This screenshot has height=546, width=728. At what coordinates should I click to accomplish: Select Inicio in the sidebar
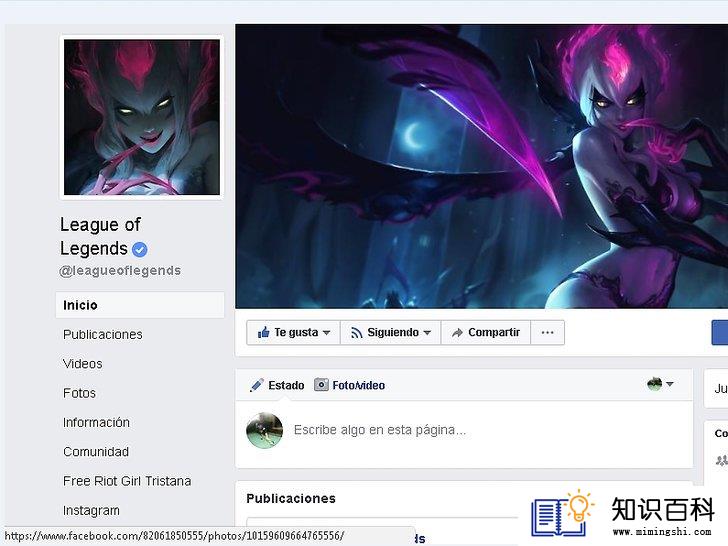(140, 305)
